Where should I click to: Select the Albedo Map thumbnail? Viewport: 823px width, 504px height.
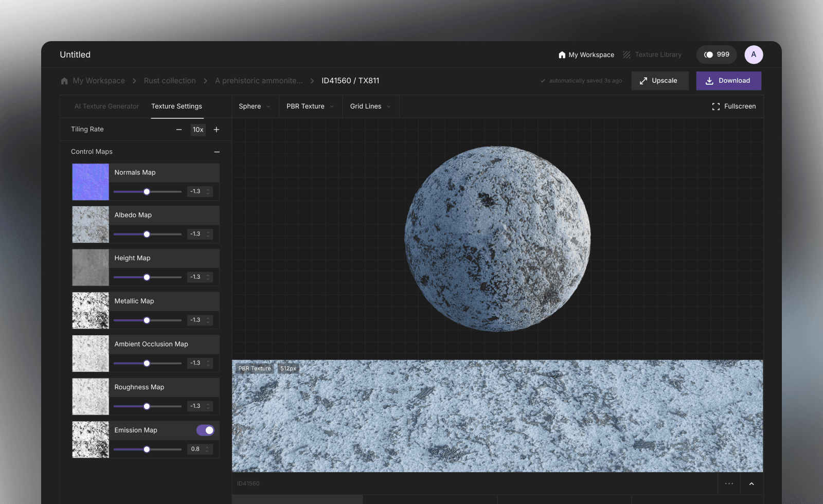click(x=91, y=225)
